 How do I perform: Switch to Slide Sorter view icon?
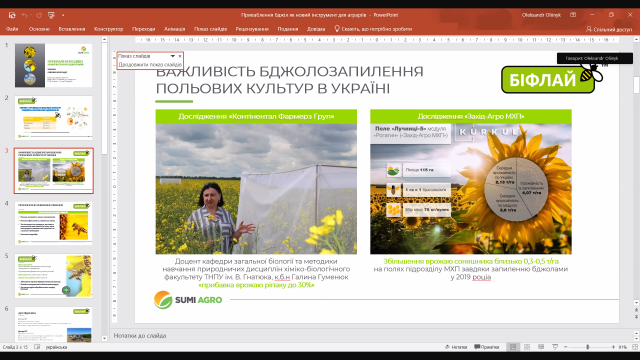[x=527, y=347]
